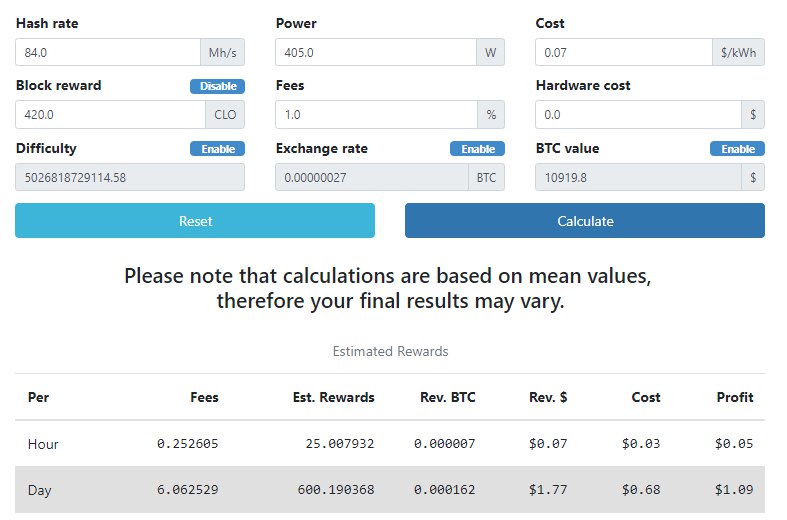This screenshot has height=520, width=787.
Task: Click the daily fees value 6.062529
Action: (x=188, y=490)
